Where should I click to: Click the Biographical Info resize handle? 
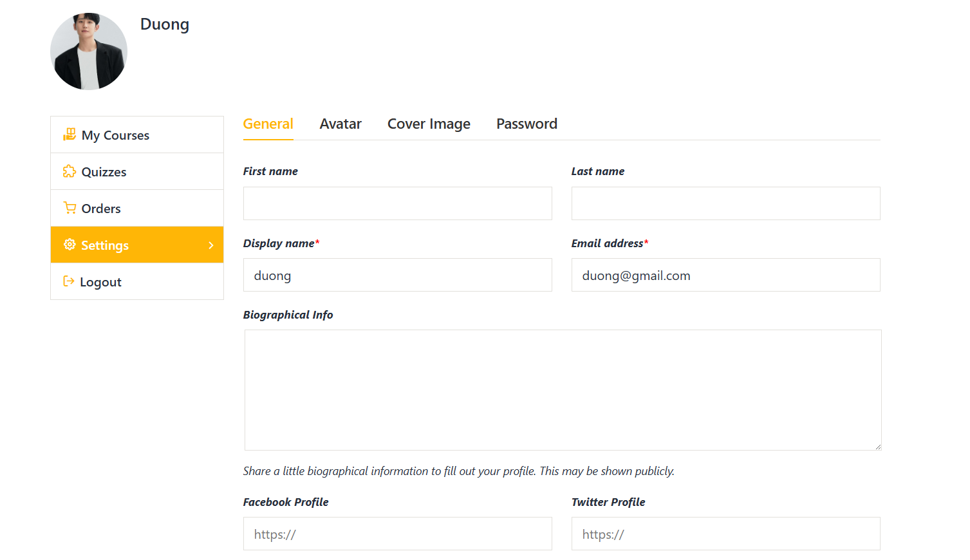pos(878,447)
